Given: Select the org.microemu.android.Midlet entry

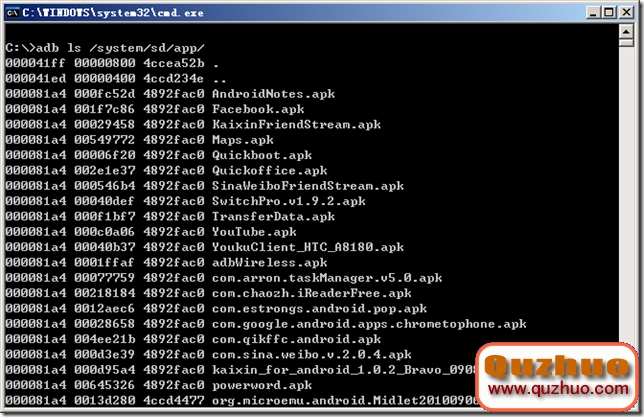Looking at the screenshot, I should click(345, 401).
